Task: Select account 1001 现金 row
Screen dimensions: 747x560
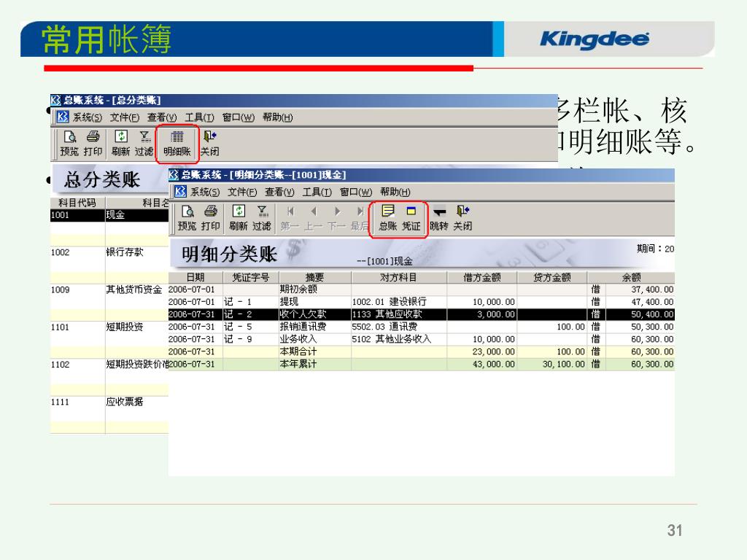Action: [x=109, y=215]
